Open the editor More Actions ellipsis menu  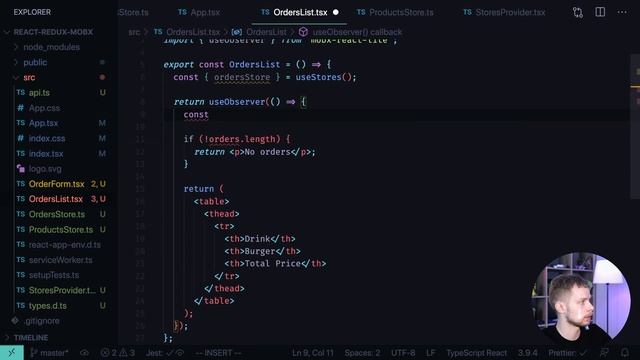[622, 12]
